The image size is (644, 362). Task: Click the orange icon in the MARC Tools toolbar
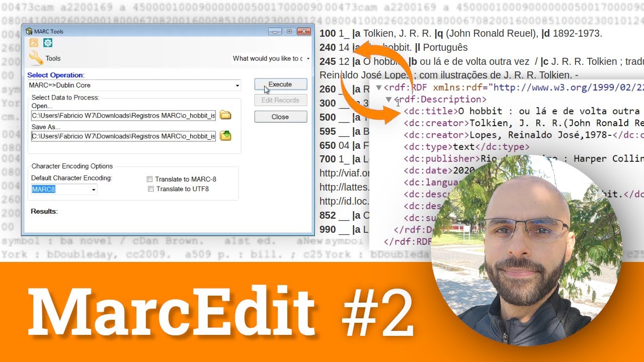pyautogui.click(x=34, y=43)
